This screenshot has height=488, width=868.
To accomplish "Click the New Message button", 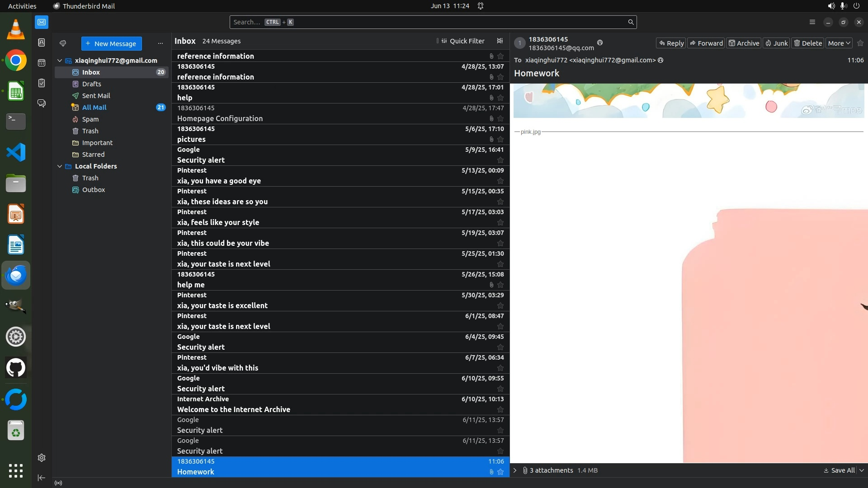I will [x=111, y=44].
